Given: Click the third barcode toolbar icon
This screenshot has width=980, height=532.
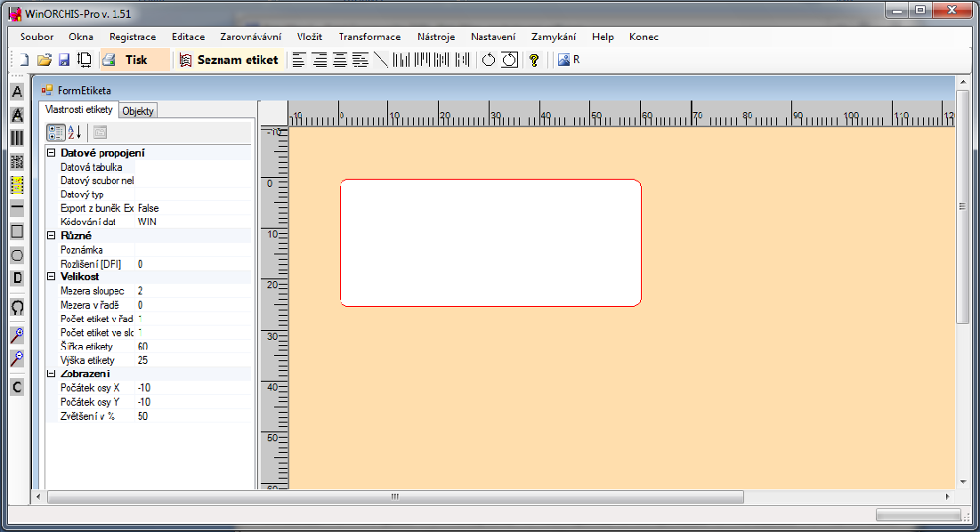Looking at the screenshot, I should (441, 60).
